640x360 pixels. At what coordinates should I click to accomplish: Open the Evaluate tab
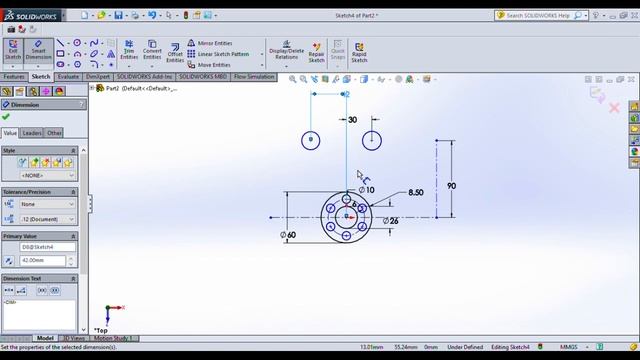point(68,77)
